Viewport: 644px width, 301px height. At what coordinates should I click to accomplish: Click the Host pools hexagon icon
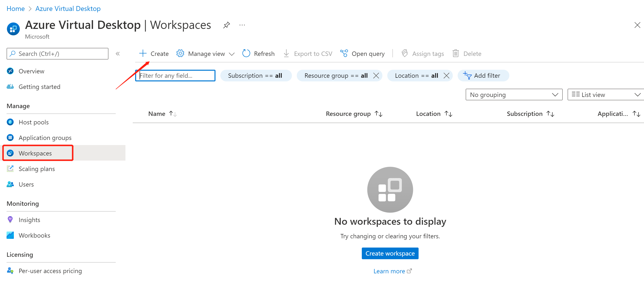coord(10,122)
